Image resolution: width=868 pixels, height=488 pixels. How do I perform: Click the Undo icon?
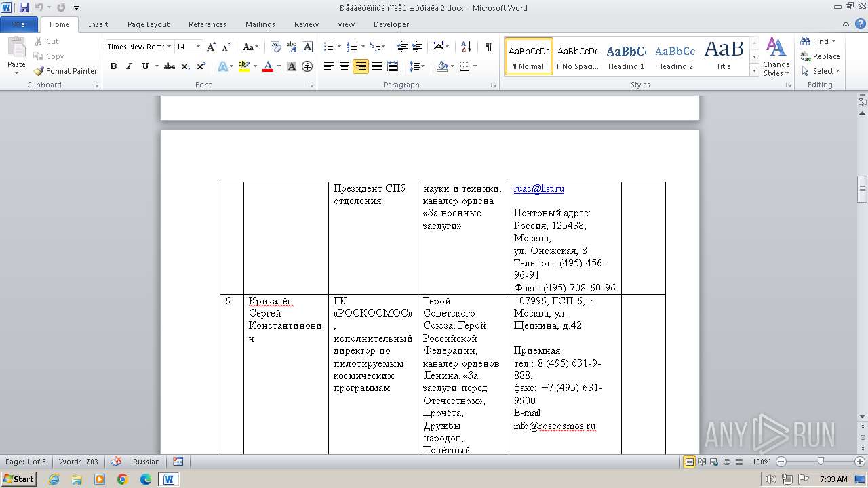pos(39,7)
